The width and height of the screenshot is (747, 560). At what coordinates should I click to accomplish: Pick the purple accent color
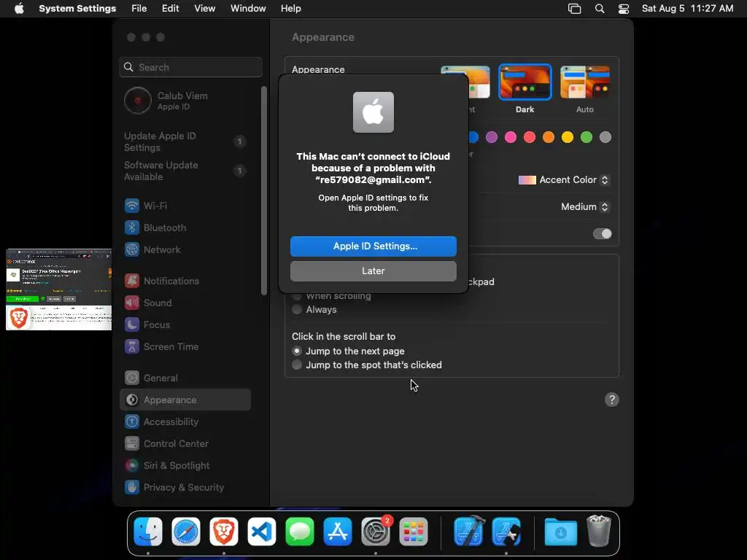click(x=492, y=137)
